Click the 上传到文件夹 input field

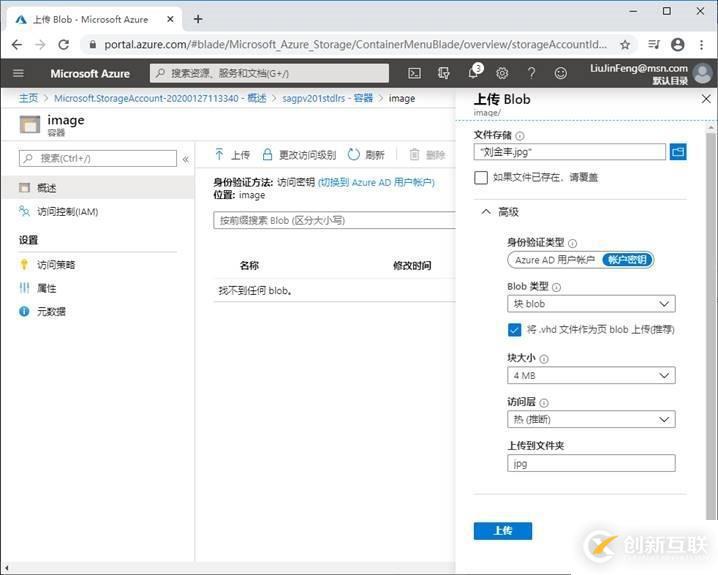tap(590, 463)
